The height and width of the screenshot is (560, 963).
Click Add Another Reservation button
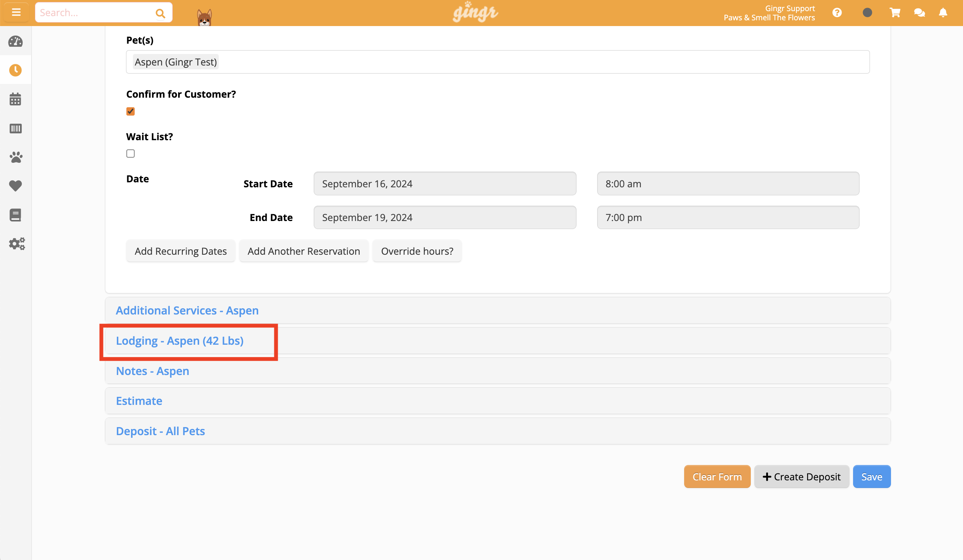click(x=304, y=251)
